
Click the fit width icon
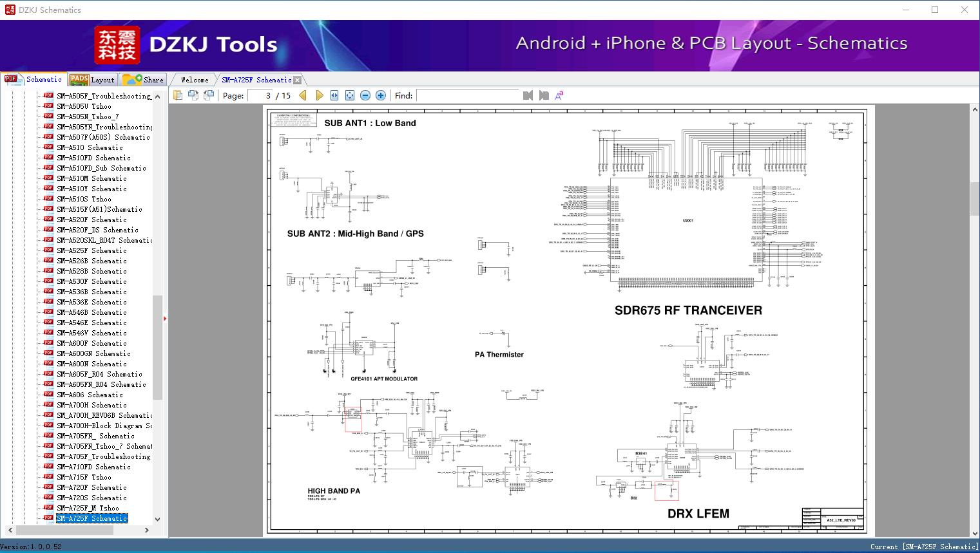click(x=334, y=95)
